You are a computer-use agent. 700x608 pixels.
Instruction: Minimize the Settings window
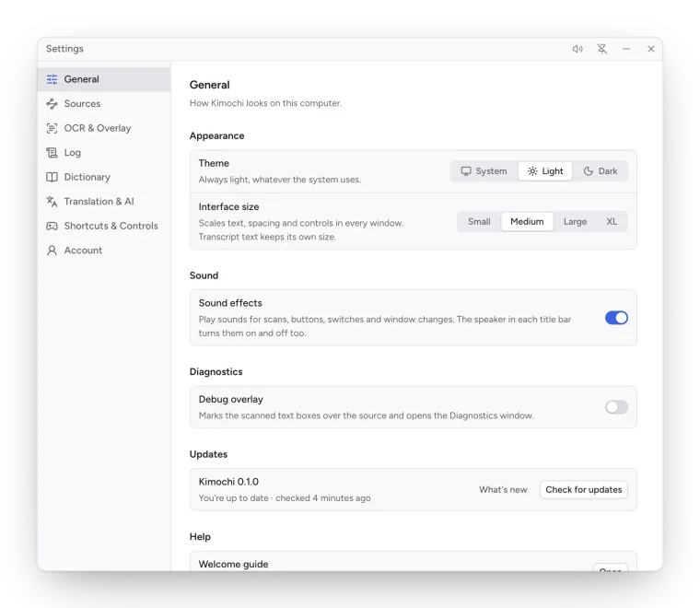tap(626, 49)
